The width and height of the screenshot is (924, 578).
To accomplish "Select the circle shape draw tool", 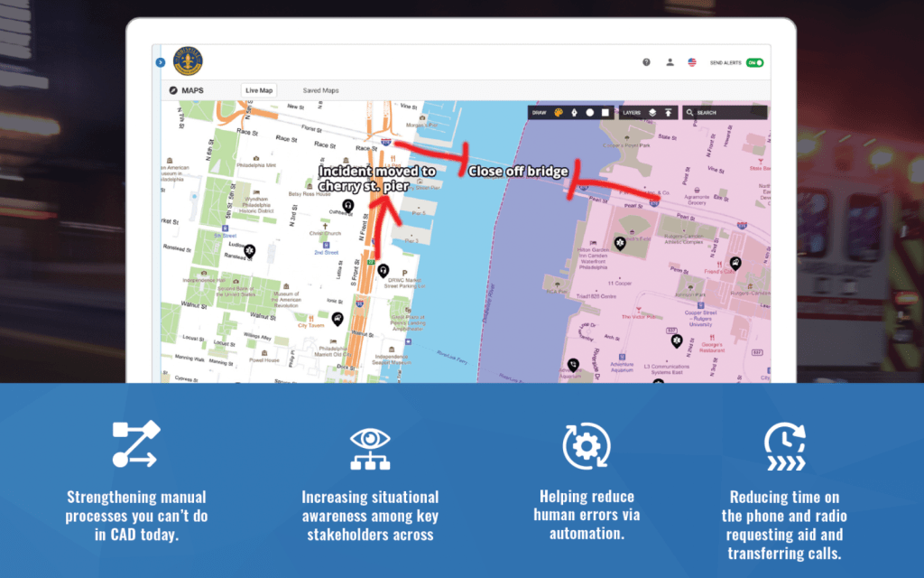I will [x=589, y=113].
